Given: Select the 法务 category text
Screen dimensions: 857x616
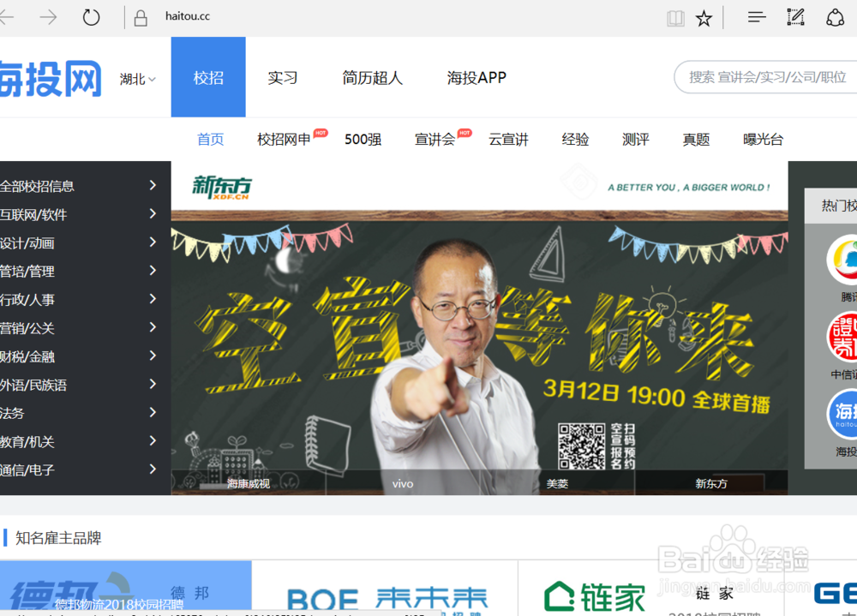Looking at the screenshot, I should click(x=12, y=413).
